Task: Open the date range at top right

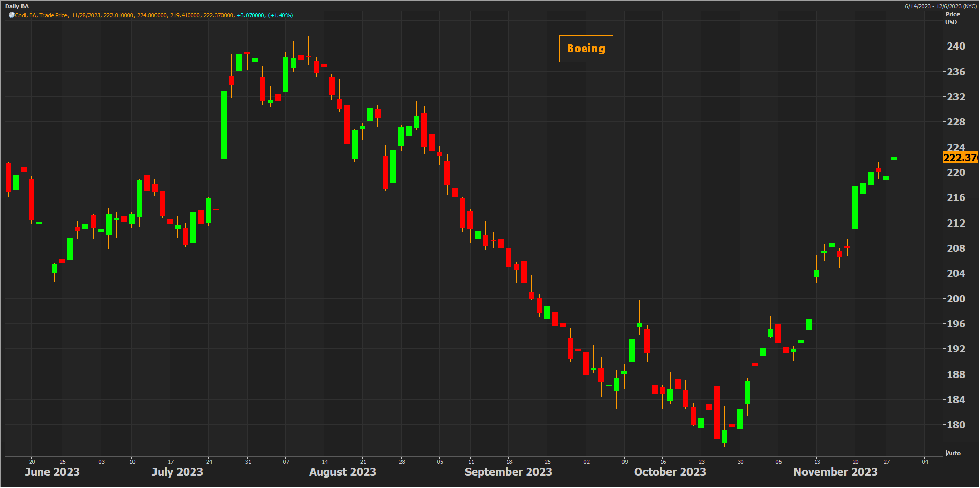Action: 941,6
